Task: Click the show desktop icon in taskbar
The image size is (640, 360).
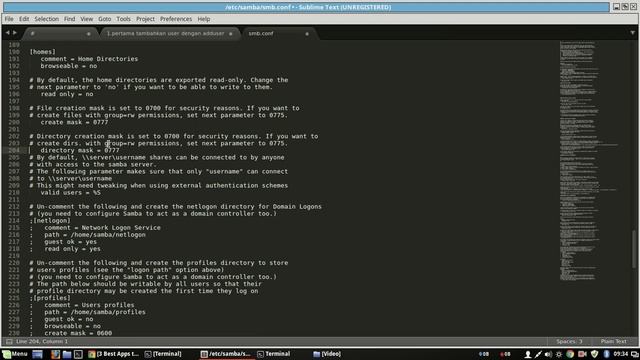Action: click(37, 354)
